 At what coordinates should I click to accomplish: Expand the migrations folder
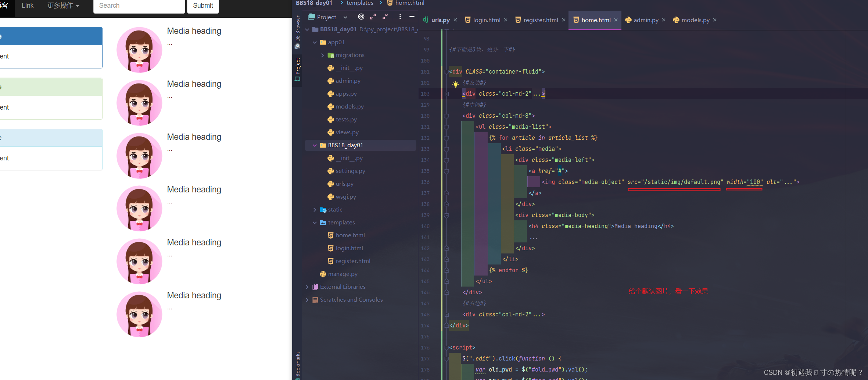(x=323, y=55)
